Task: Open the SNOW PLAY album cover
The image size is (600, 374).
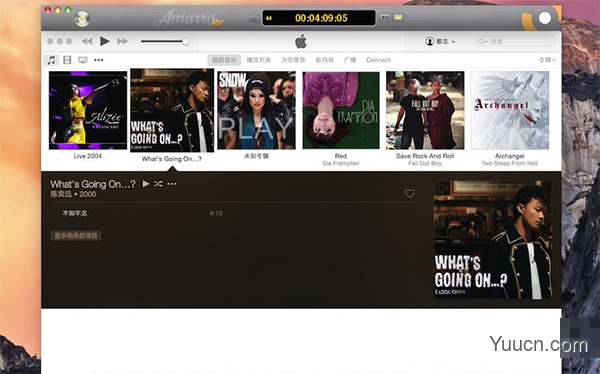Action: coord(256,110)
